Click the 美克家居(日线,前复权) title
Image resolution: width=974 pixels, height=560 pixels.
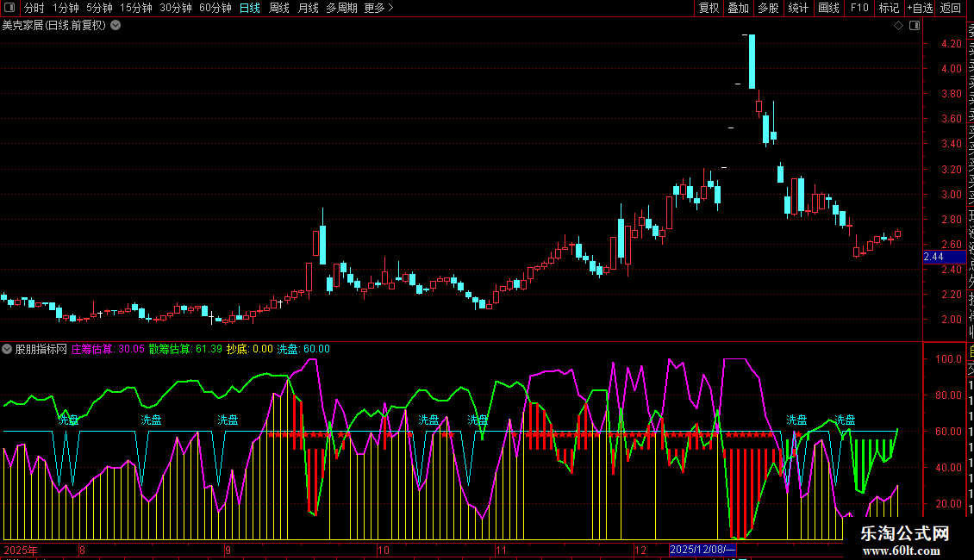[x=54, y=26]
